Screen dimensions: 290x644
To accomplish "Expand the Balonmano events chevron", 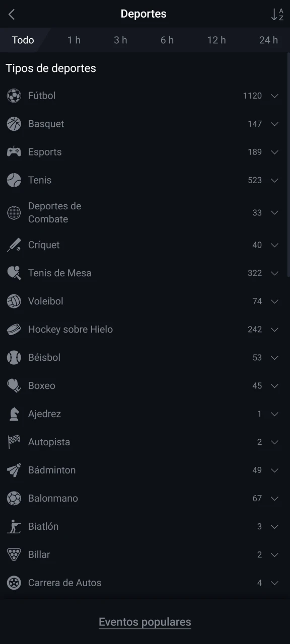I will tap(274, 498).
